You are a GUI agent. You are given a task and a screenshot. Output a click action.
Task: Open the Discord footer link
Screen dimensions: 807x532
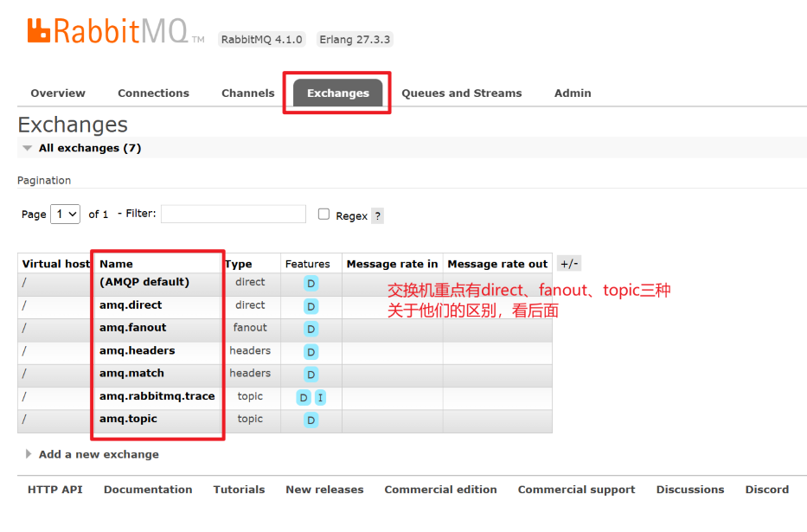[767, 490]
